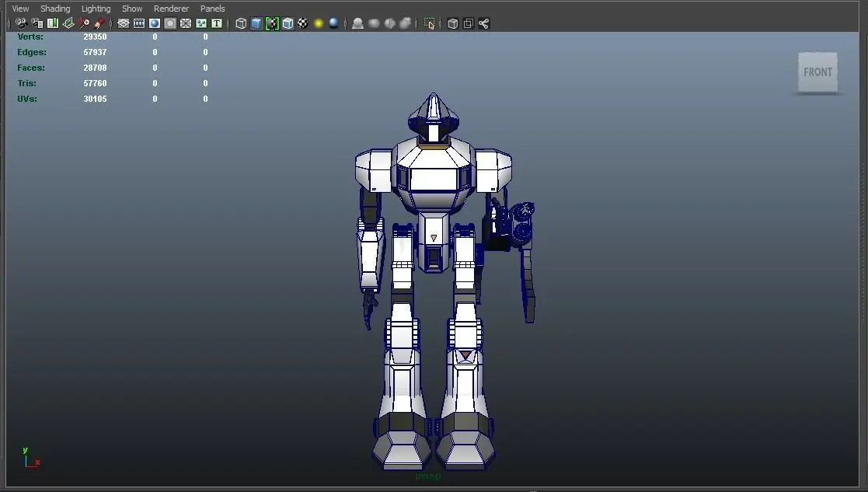The width and height of the screenshot is (868, 492).
Task: Click the Smooth Shade All blue cube icon
Action: [x=256, y=23]
